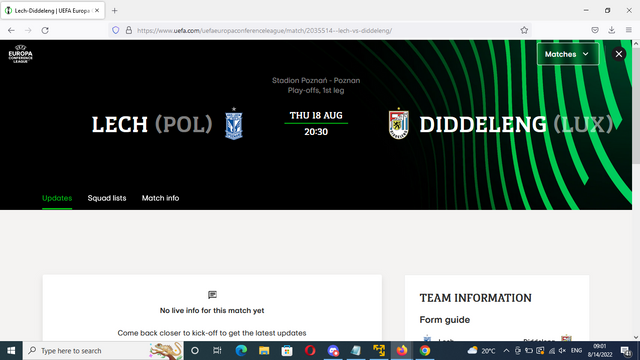
Task: Click the Form guide label
Action: (444, 320)
